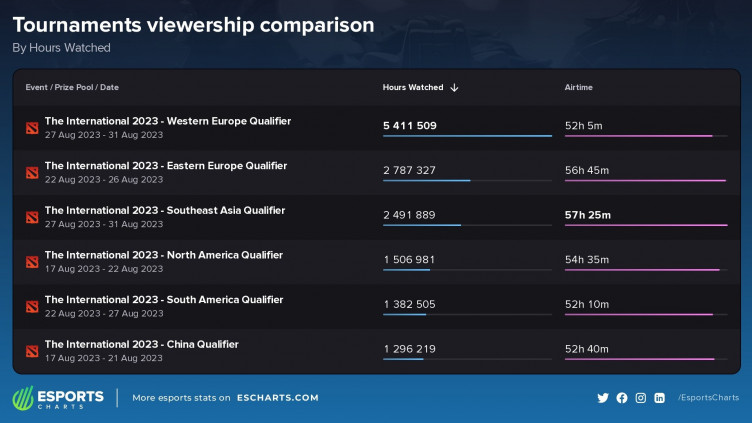Open the Facebook icon in footer
The width and height of the screenshot is (752, 423).
622,398
